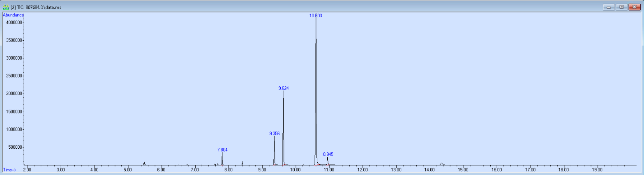Viewport: 644px width, 175px height.
Task: Click the TIC window title bar icon
Action: point(6,7)
